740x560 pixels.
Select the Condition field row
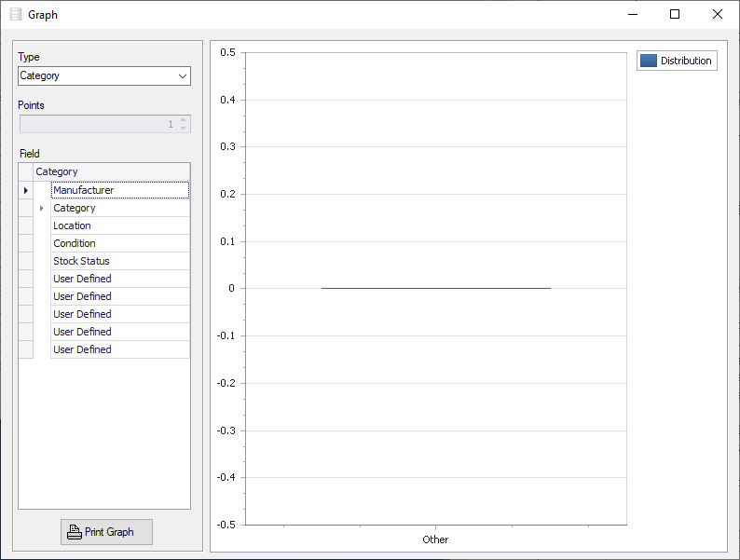coord(120,243)
